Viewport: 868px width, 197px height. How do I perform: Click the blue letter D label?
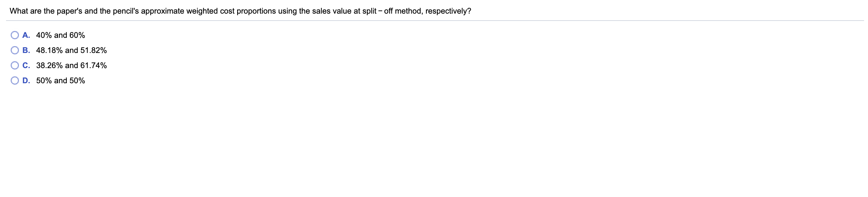point(26,80)
